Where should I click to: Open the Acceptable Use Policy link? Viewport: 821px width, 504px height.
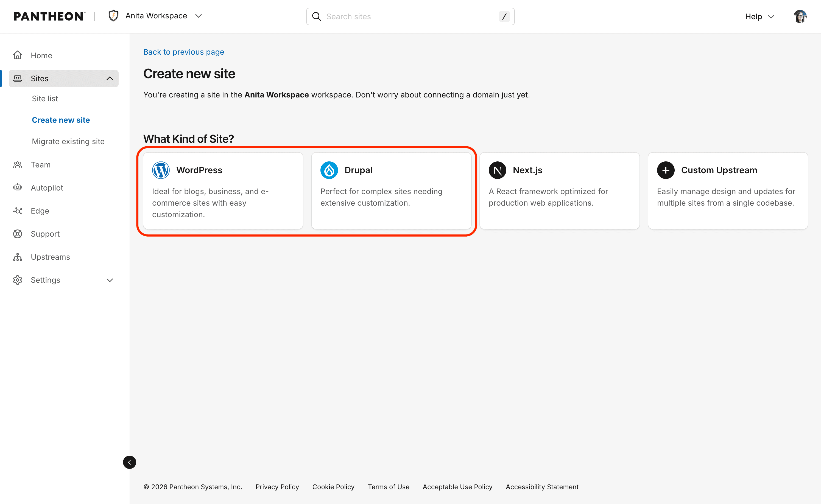point(458,487)
